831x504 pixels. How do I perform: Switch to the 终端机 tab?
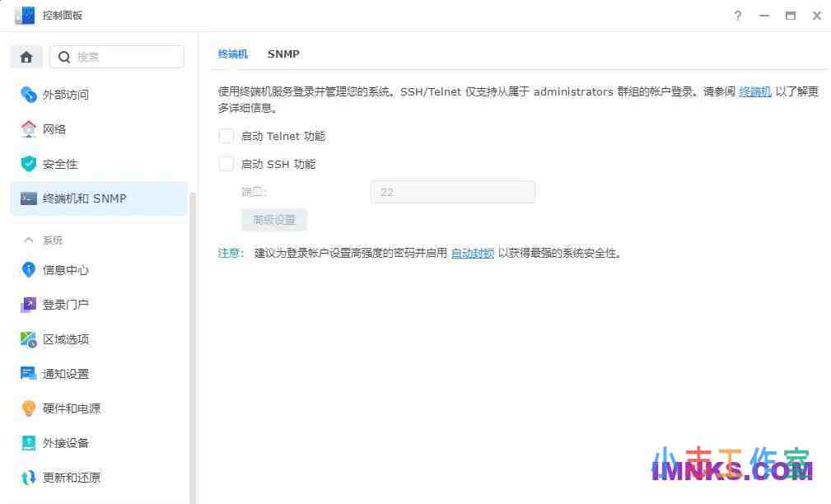233,54
